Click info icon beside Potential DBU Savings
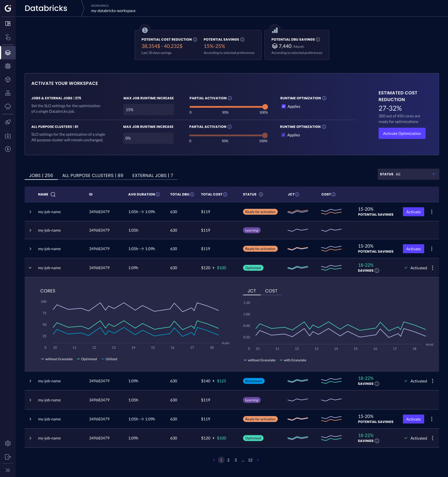448x477 pixels. (x=318, y=39)
